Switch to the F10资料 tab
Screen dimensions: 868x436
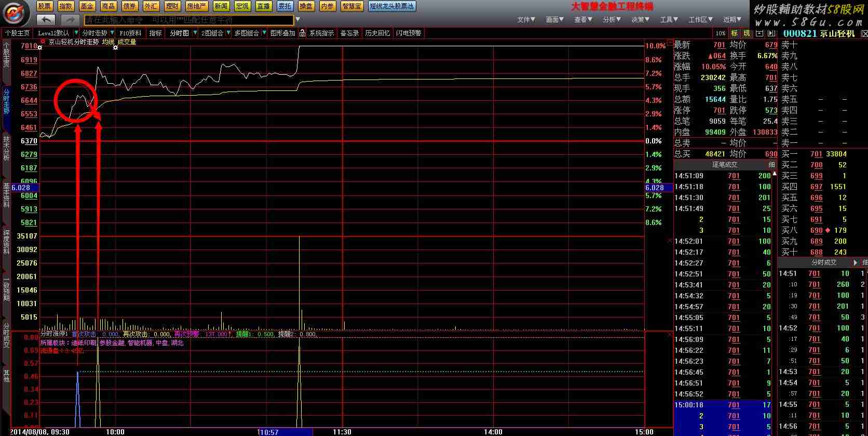pos(131,33)
